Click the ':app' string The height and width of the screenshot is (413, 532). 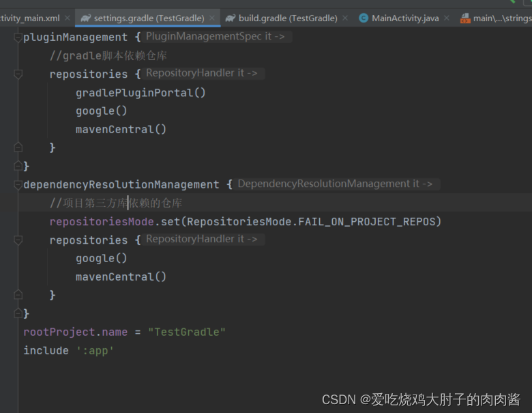coord(95,350)
